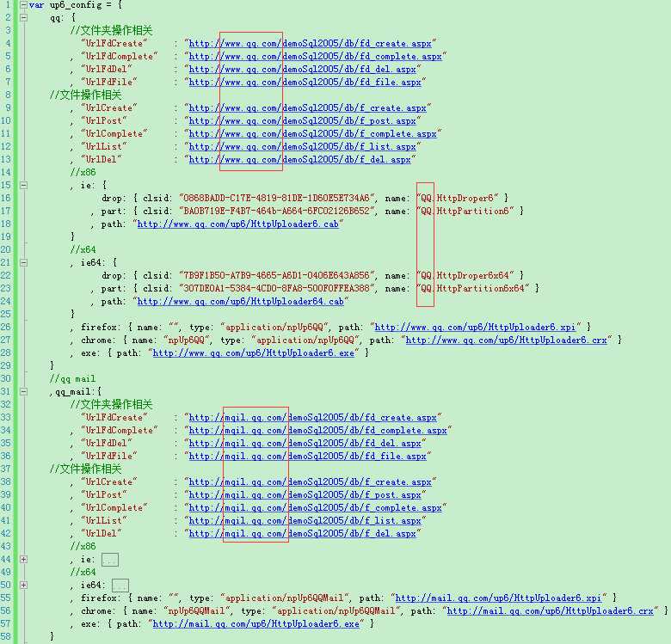This screenshot has width=671, height=644.
Task: Open the www.qq.com HttpUploader6.crx link
Action: coord(506,340)
